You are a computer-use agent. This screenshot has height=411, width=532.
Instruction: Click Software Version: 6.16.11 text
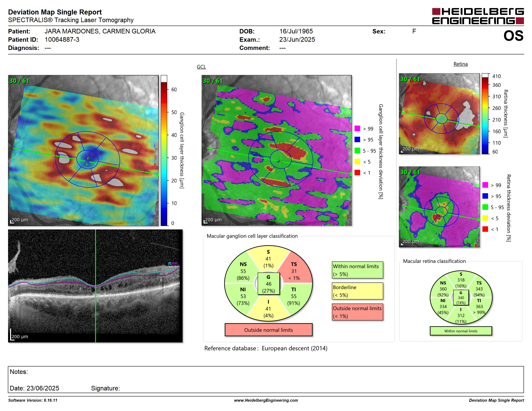(33, 400)
